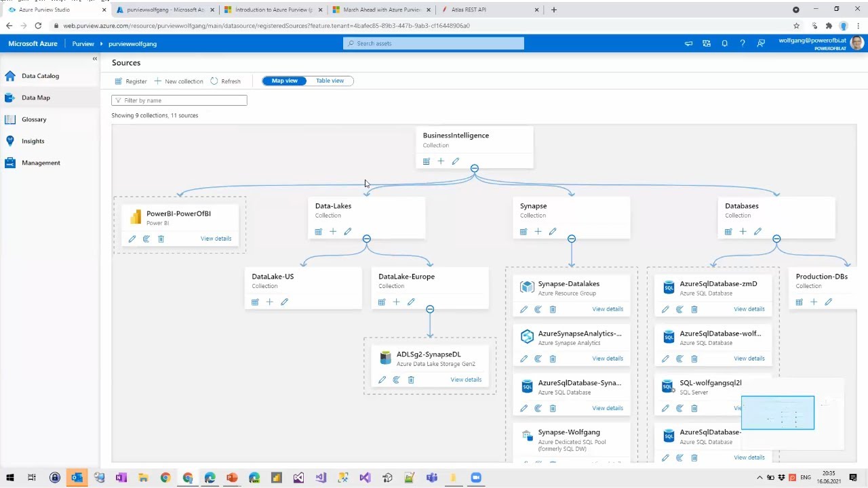Add subcollection under Data-Lakes

[x=333, y=232]
